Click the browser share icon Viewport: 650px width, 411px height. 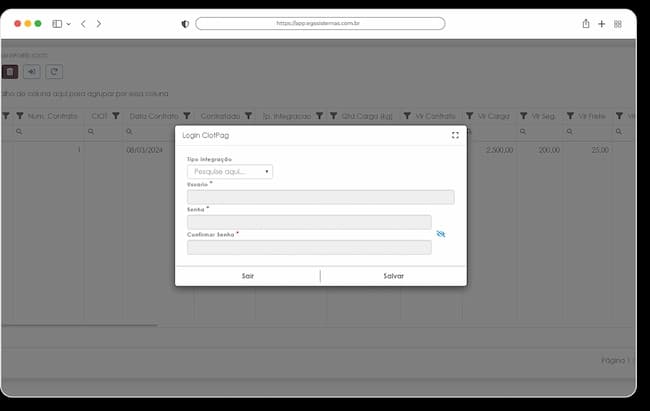click(586, 24)
